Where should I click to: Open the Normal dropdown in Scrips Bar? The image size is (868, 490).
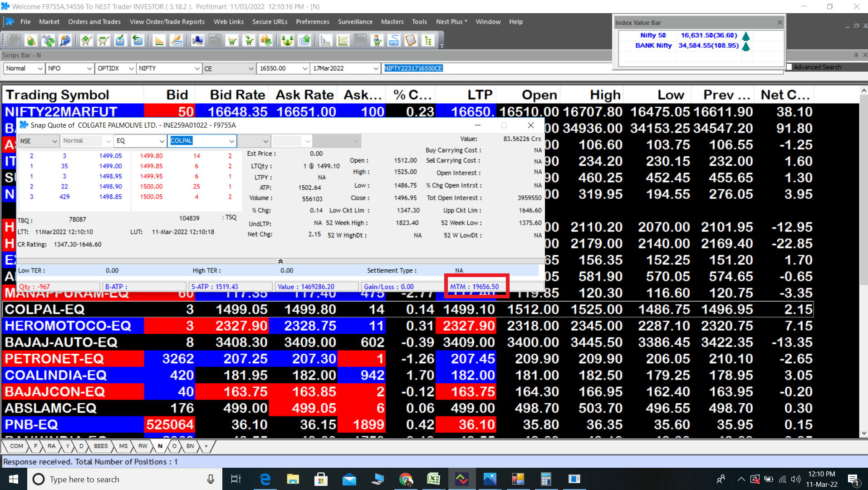tap(24, 68)
